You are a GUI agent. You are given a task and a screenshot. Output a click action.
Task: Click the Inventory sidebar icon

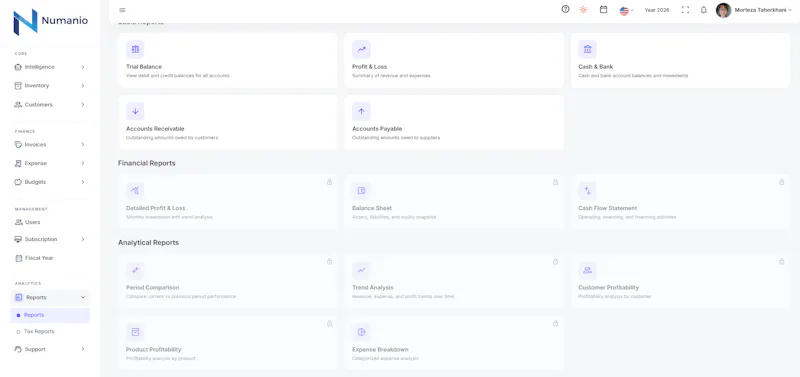[18, 86]
